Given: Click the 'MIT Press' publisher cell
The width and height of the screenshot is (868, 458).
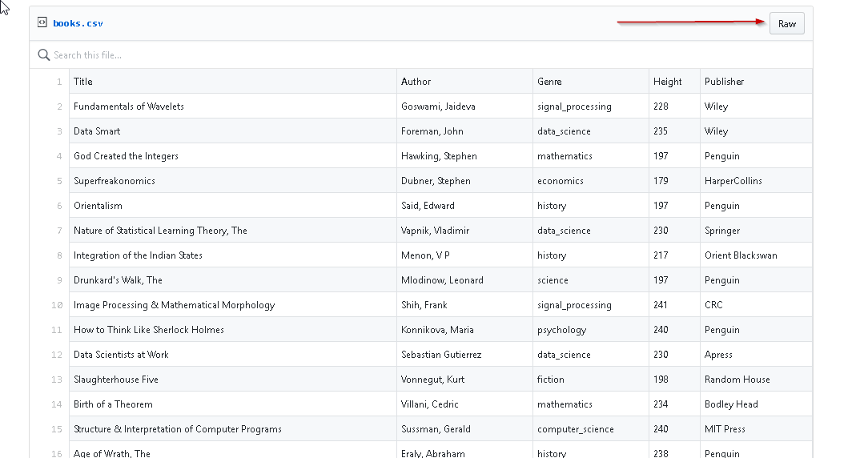Looking at the screenshot, I should 725,429.
